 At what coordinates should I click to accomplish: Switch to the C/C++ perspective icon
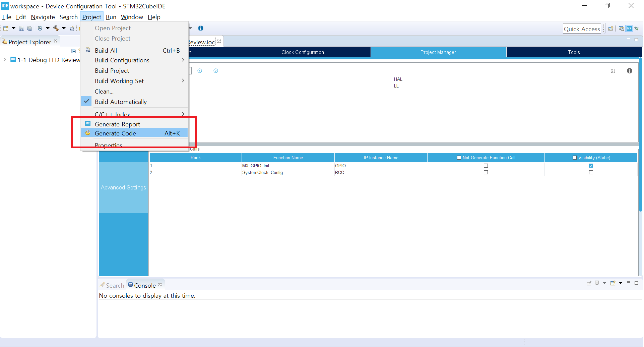621,28
